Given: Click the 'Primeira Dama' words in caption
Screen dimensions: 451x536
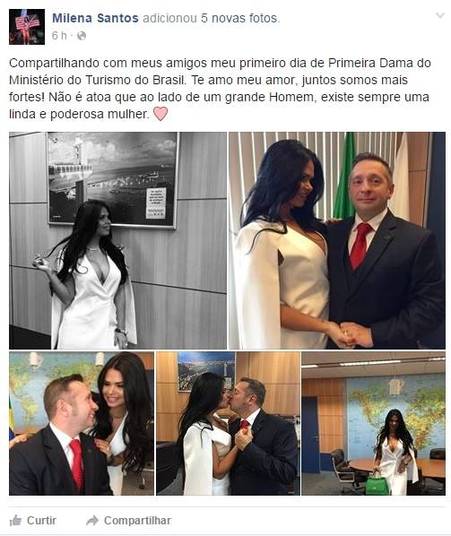Looking at the screenshot, I should click(368, 63).
